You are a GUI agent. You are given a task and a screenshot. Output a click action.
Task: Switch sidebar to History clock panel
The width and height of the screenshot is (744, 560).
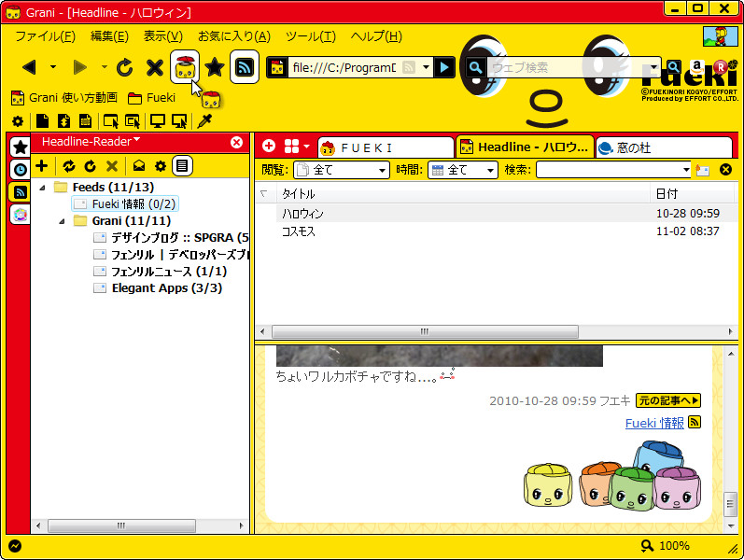tap(20, 170)
